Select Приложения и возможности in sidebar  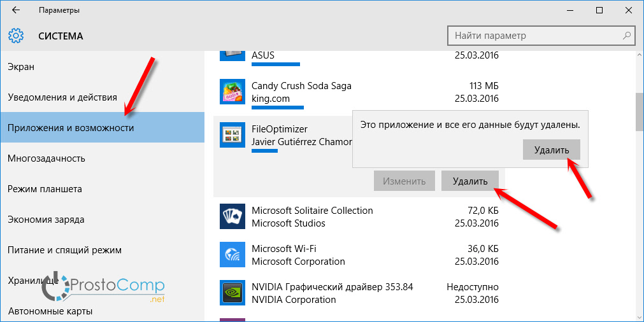[x=71, y=128]
